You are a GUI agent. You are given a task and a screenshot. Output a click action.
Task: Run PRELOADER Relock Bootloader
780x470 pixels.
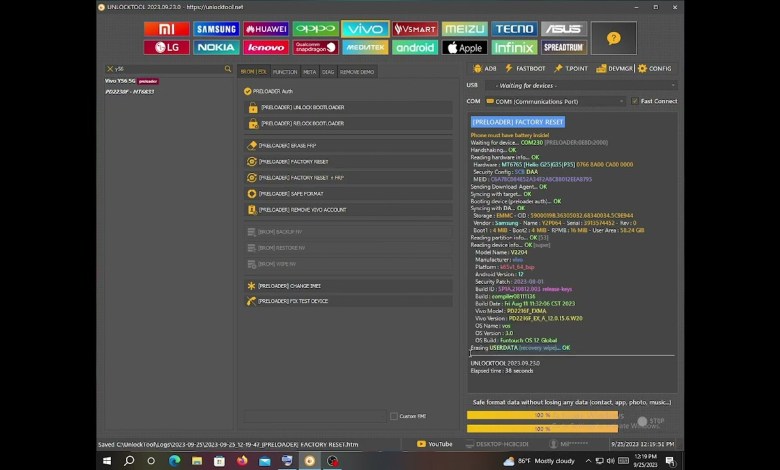point(348,123)
